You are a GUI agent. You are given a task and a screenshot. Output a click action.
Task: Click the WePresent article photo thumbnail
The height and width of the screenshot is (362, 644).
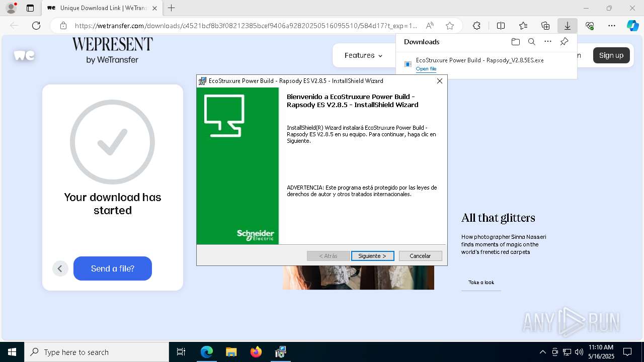[x=358, y=278]
